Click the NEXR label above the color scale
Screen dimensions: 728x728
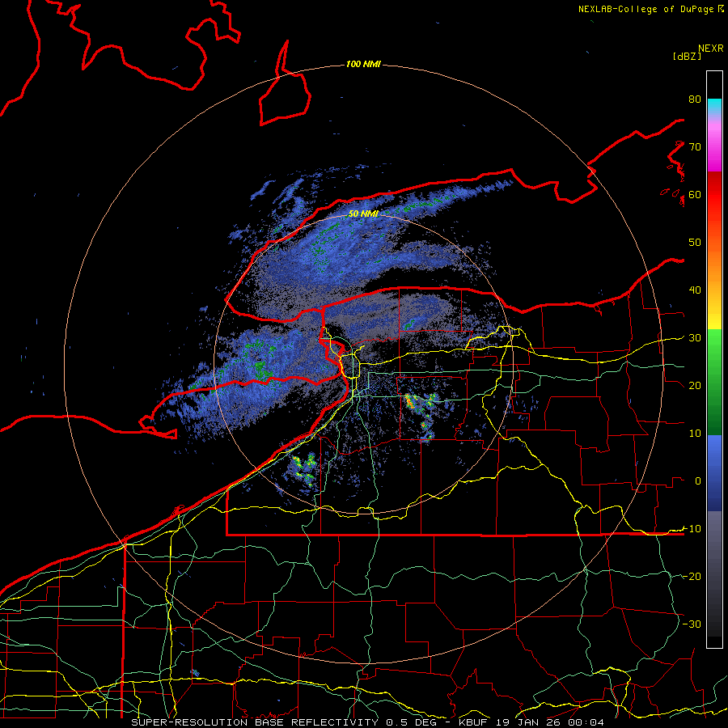[x=711, y=49]
